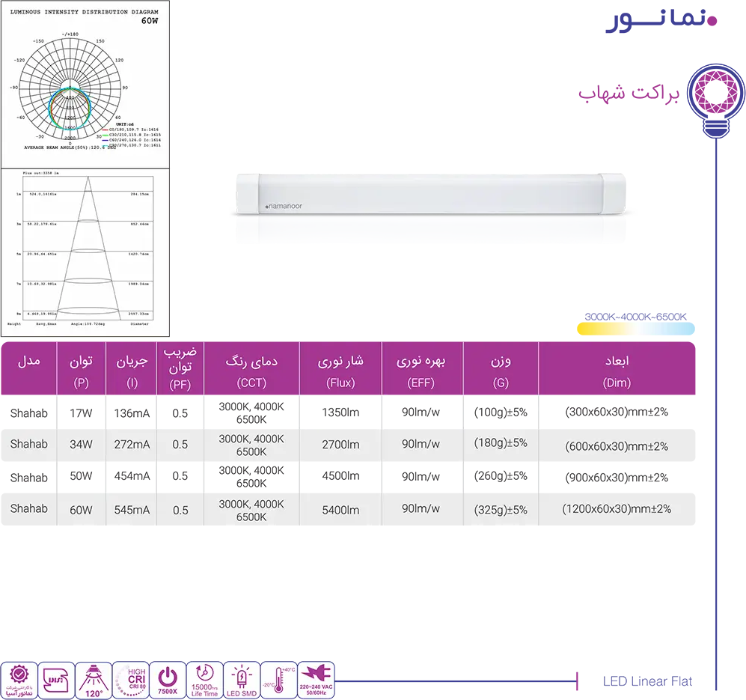
Task: Click the 220~240 VAC plug icon
Action: click(x=317, y=681)
